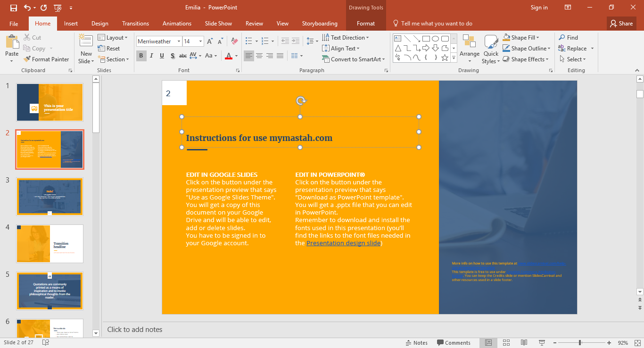
Task: Increase the font size with the grow icon
Action: point(211,41)
